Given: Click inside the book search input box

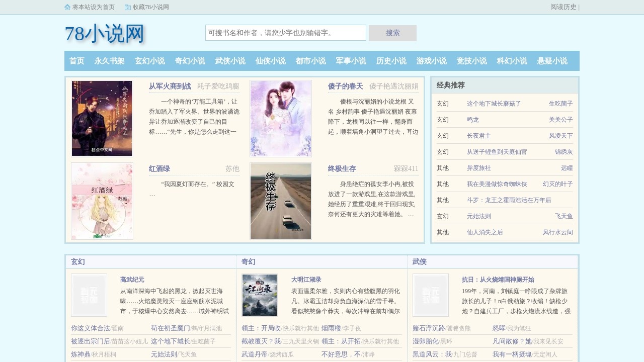Looking at the screenshot, I should coord(285,33).
